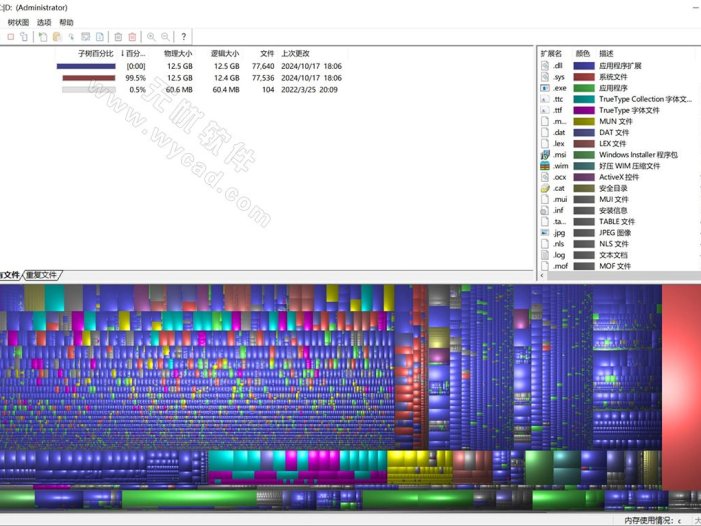This screenshot has width=701, height=526.
Task: Sort by the 逻辑大小 column header
Action: click(x=225, y=54)
